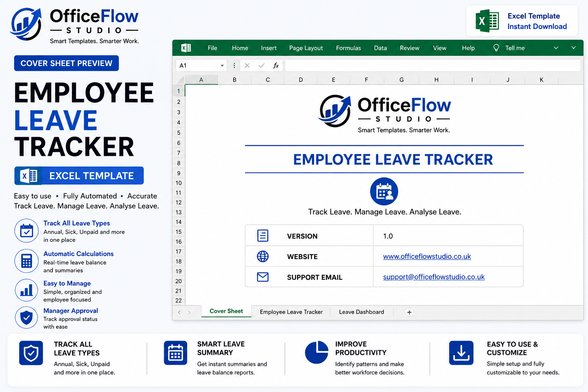
Task: Open the Insert ribbon tab
Action: pyautogui.click(x=269, y=48)
